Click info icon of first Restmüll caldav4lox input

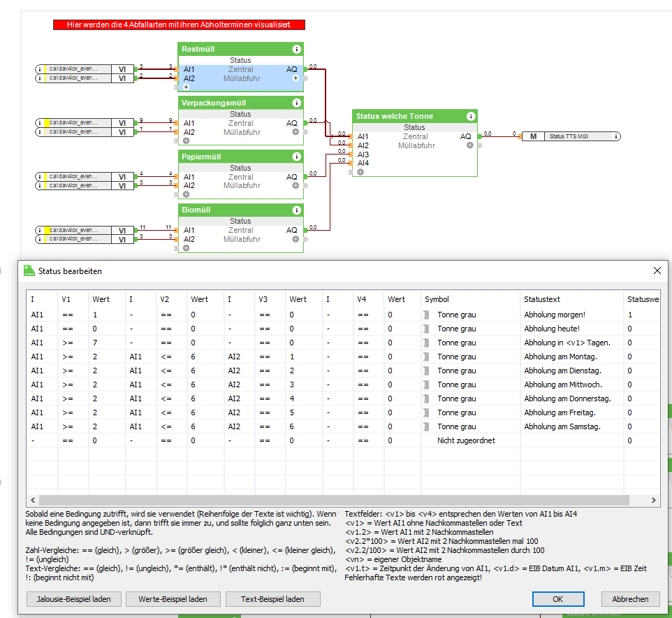click(x=40, y=69)
